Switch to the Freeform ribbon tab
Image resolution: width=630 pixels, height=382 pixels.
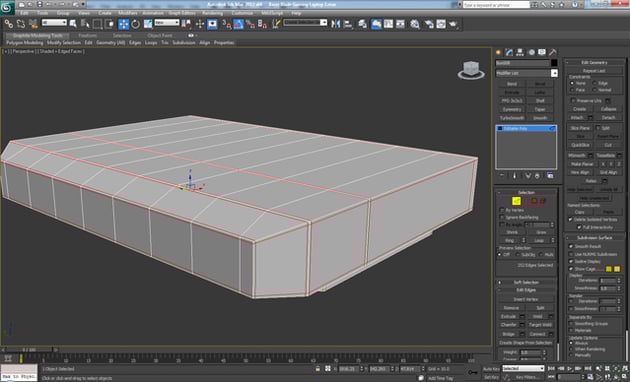(87, 35)
